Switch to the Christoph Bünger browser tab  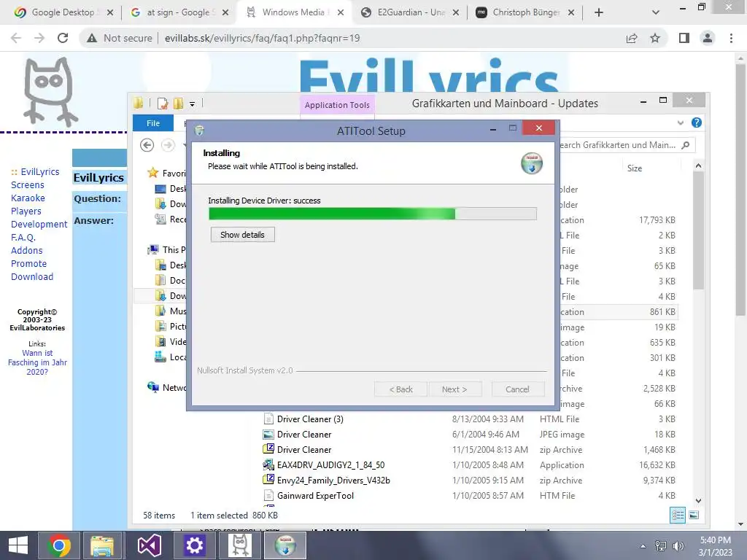pyautogui.click(x=525, y=12)
